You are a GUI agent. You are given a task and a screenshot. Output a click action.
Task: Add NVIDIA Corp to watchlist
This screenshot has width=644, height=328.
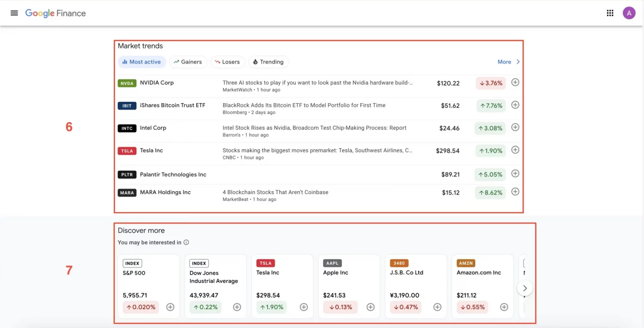coord(515,82)
